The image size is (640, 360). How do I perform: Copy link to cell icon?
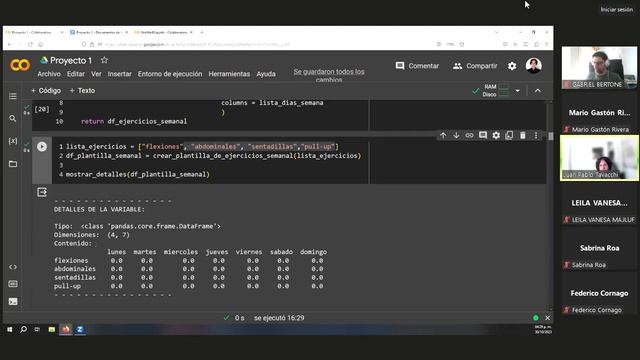click(x=469, y=135)
